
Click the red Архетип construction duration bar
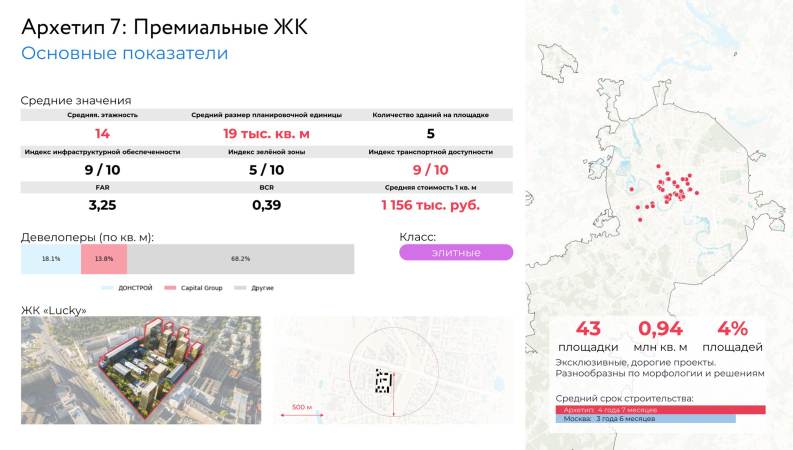pos(660,409)
